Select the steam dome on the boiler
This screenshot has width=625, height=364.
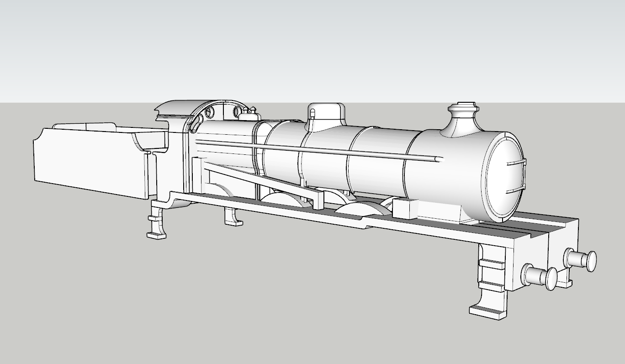click(326, 116)
